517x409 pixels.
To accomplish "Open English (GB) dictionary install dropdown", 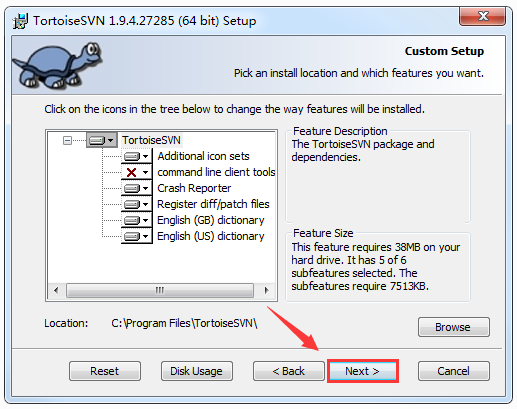I will [x=136, y=220].
